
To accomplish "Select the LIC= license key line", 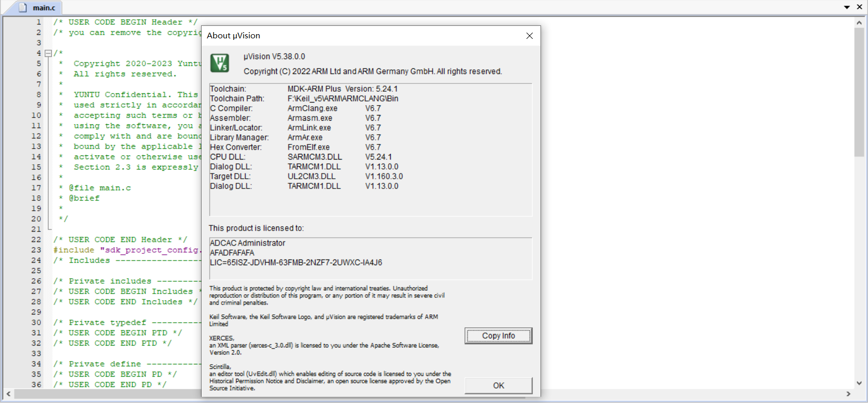I will [x=296, y=263].
